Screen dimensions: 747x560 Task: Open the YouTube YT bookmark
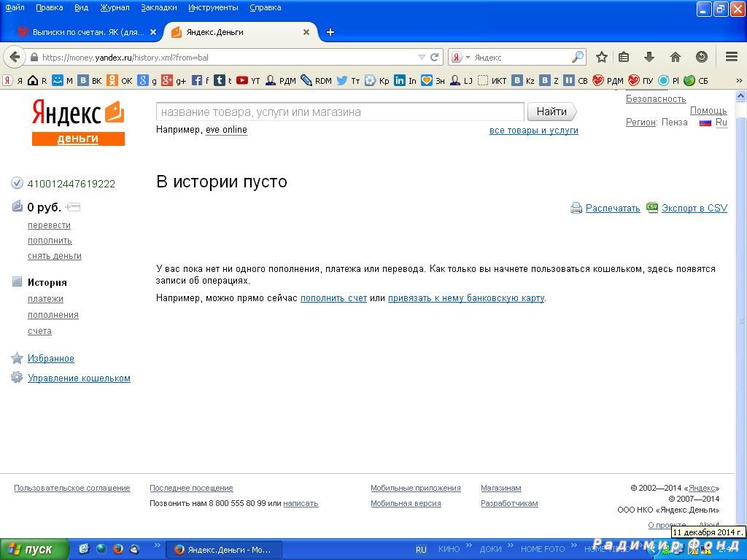[248, 80]
